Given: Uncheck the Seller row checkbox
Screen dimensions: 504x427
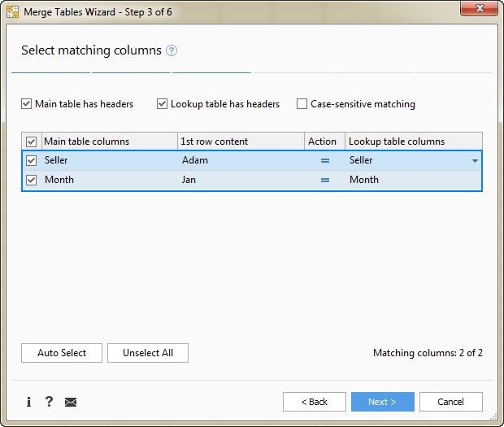Looking at the screenshot, I should coord(32,161).
